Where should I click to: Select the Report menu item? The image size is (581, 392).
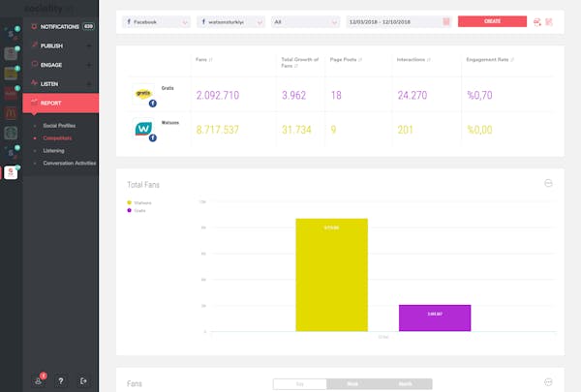(61, 103)
